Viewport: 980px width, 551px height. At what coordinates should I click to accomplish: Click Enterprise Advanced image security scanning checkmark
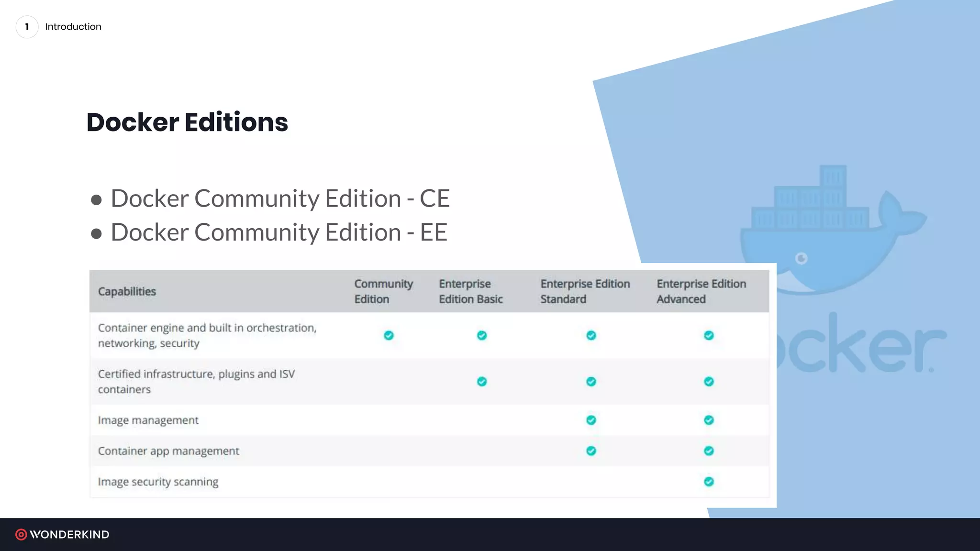click(x=709, y=482)
